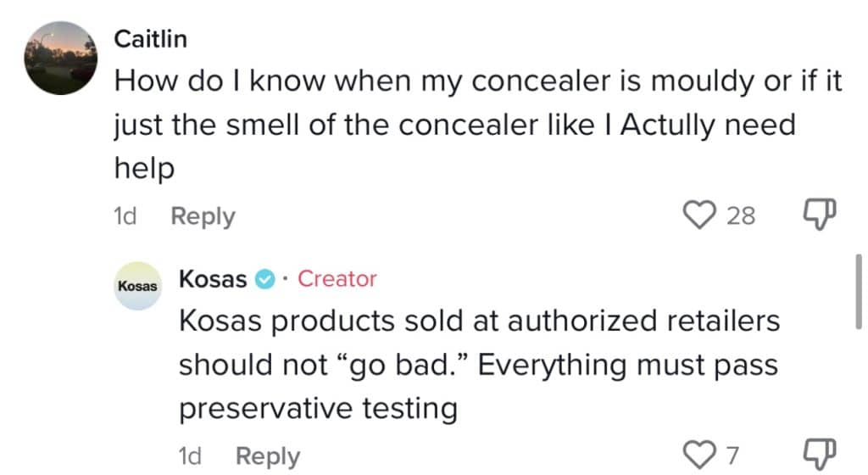Click the blue verified badge next to Kosas
This screenshot has width=868, height=475.
coord(264,279)
